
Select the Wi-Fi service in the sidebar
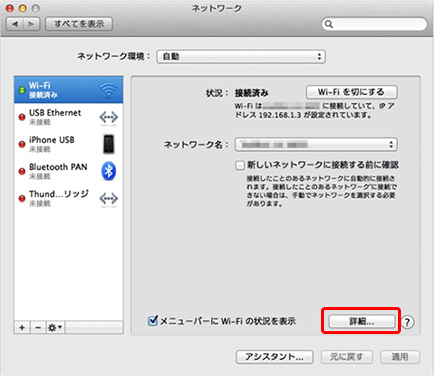pyautogui.click(x=68, y=90)
